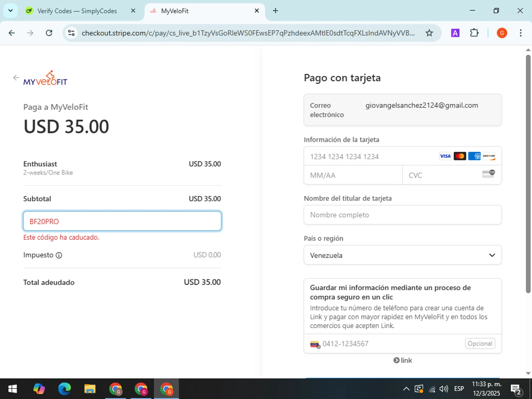
Task: Click the Visa card icon
Action: [445, 156]
